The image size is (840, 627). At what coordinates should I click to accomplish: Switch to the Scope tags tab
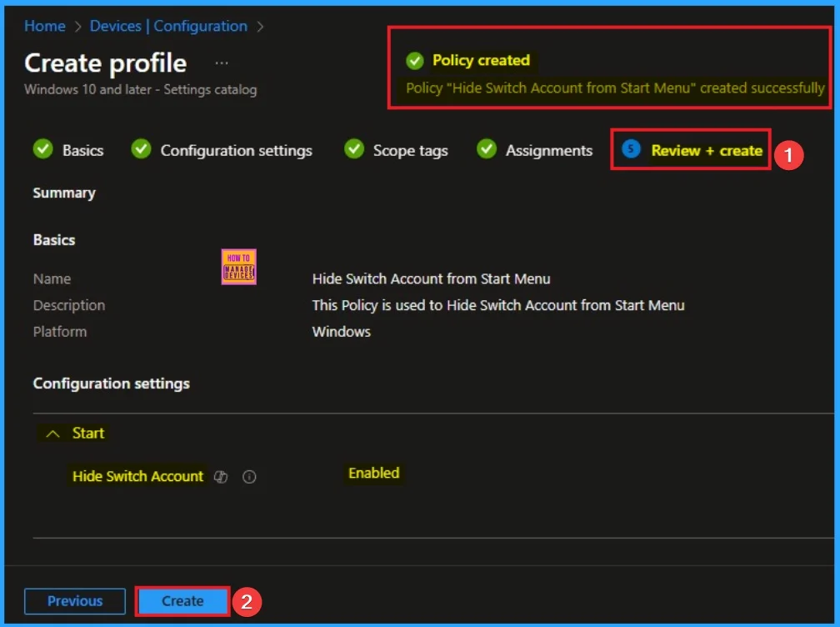[x=410, y=151]
